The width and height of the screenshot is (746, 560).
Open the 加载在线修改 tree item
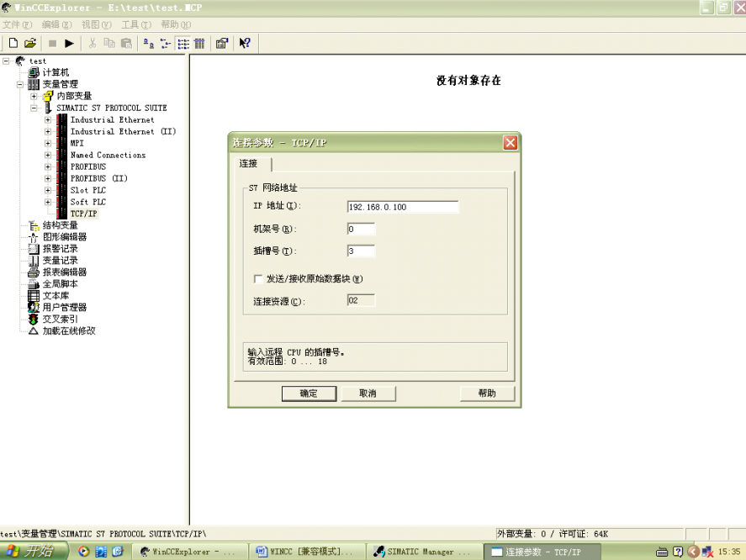coord(69,330)
